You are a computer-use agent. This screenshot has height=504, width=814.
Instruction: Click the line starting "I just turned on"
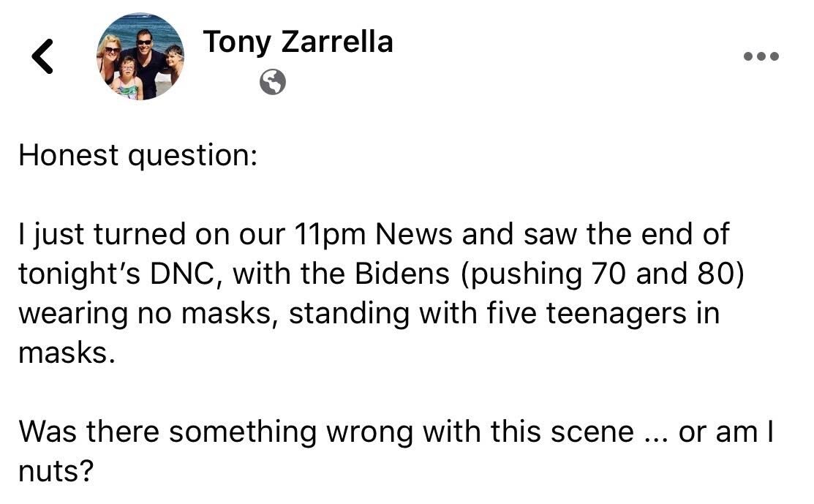click(374, 234)
